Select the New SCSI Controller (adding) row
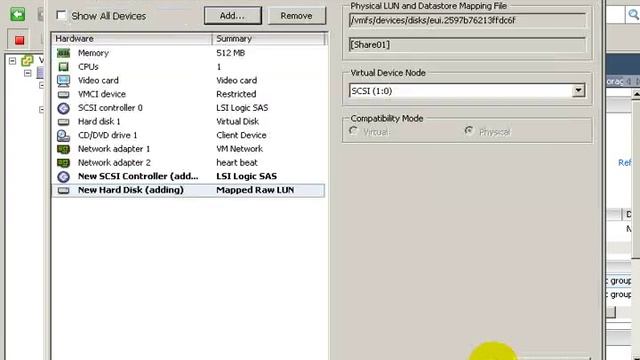This screenshot has width=640, height=360. 189,176
